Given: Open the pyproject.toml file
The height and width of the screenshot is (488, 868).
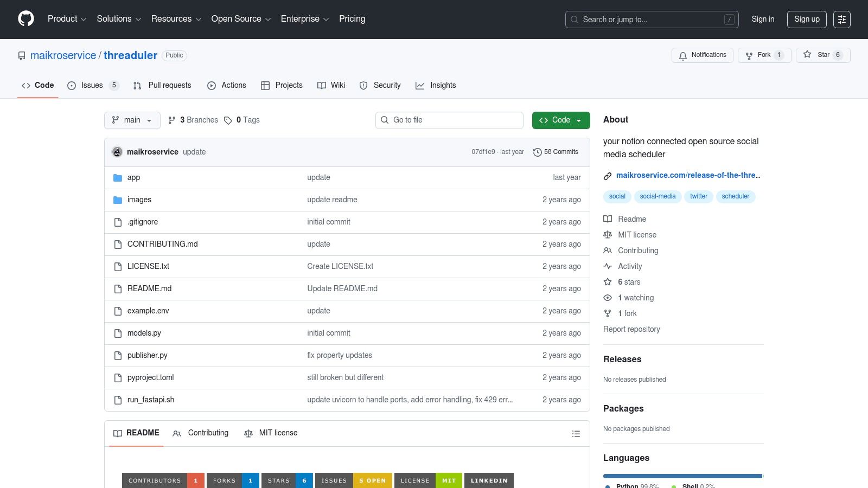Looking at the screenshot, I should [x=151, y=378].
